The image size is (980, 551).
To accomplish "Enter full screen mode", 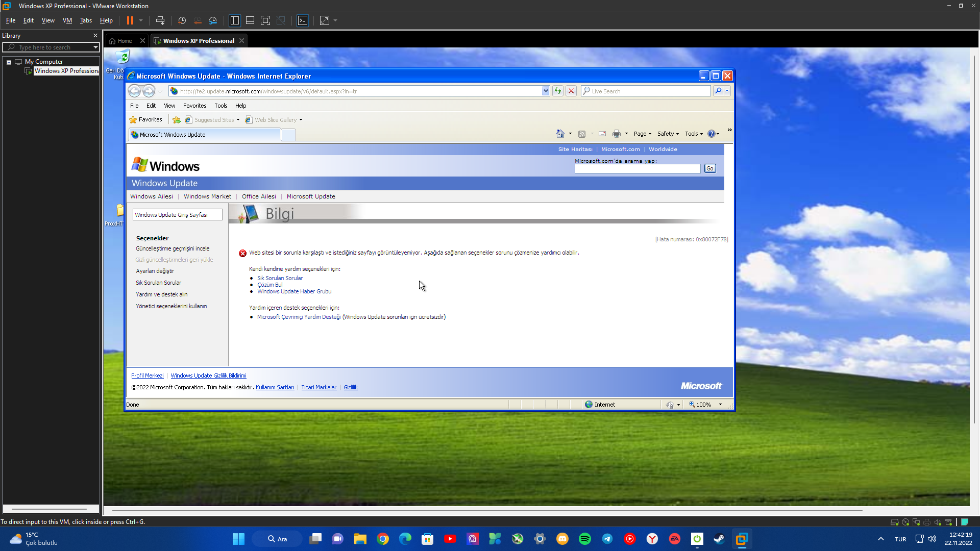I will click(265, 20).
